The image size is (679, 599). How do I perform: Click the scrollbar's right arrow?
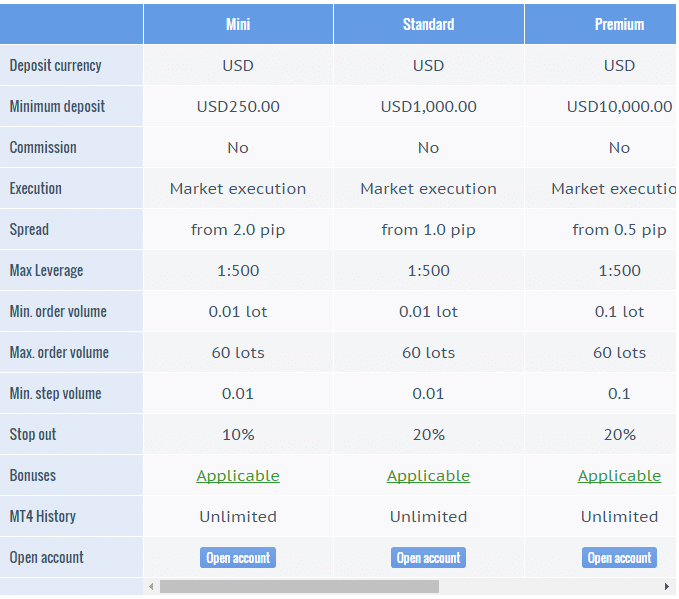coord(666,586)
